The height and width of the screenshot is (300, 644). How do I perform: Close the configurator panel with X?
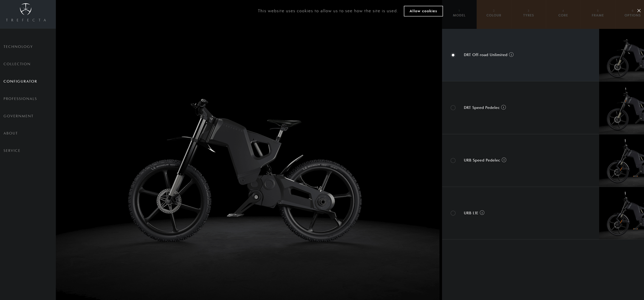coord(639,11)
